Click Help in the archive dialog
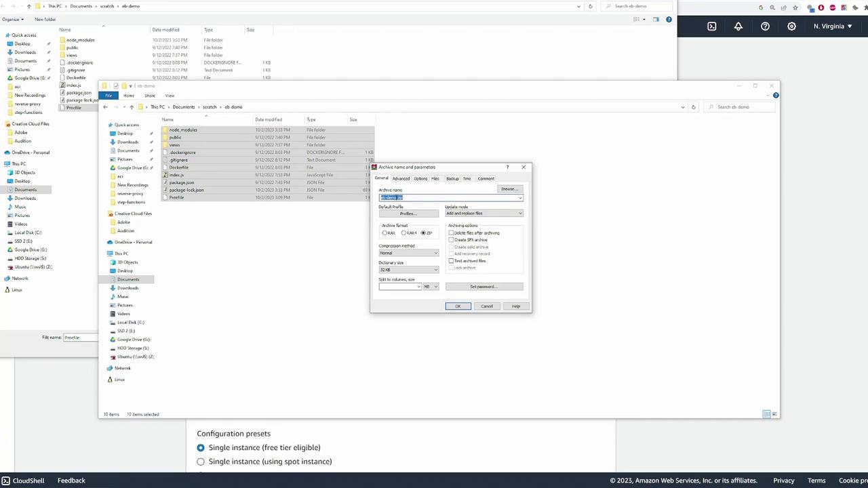This screenshot has height=488, width=868. (516, 306)
